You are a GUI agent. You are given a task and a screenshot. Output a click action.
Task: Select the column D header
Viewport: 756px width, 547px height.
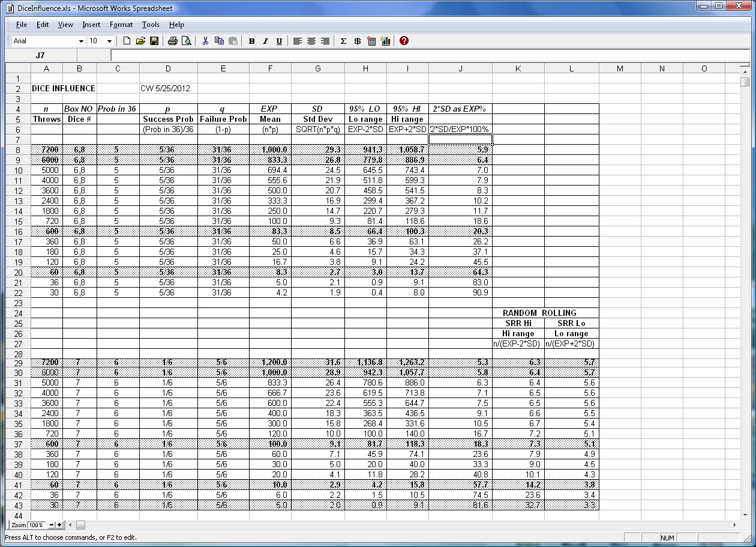coord(168,68)
